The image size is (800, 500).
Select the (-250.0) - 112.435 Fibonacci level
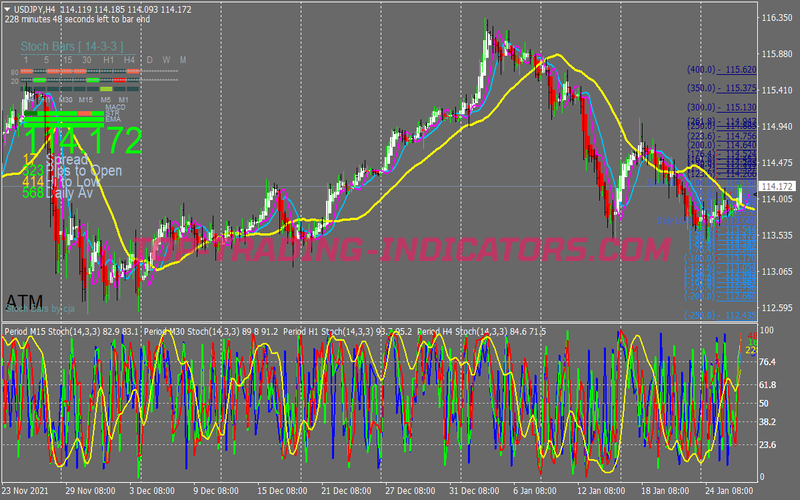click(720, 315)
